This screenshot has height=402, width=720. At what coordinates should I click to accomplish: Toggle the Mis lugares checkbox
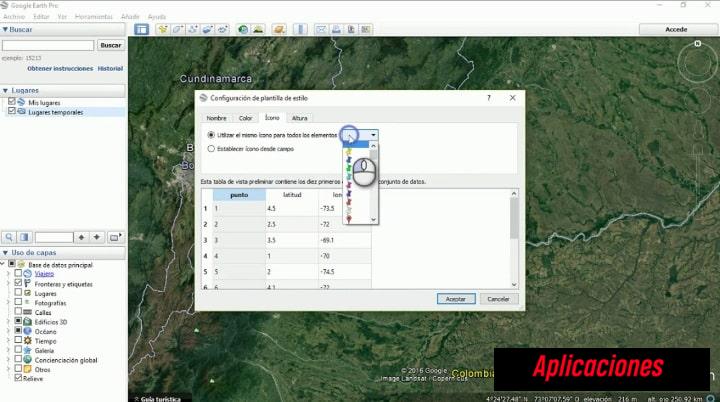12,102
